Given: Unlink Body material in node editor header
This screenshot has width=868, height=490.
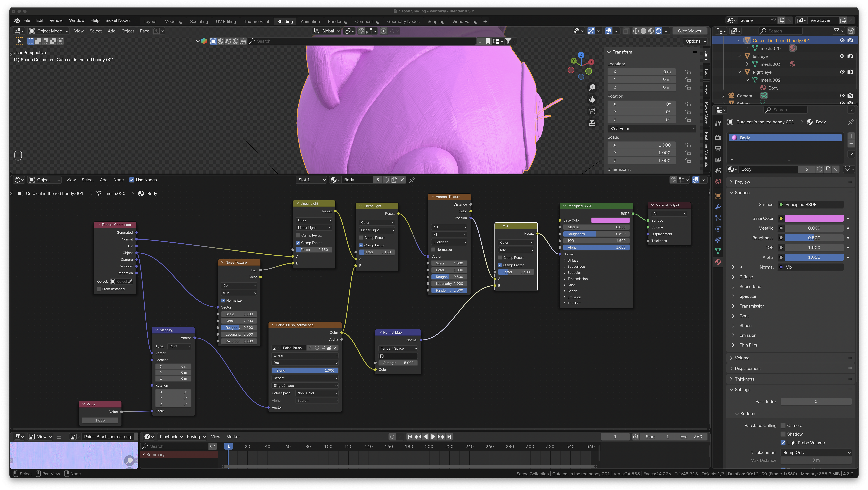Looking at the screenshot, I should pos(402,180).
